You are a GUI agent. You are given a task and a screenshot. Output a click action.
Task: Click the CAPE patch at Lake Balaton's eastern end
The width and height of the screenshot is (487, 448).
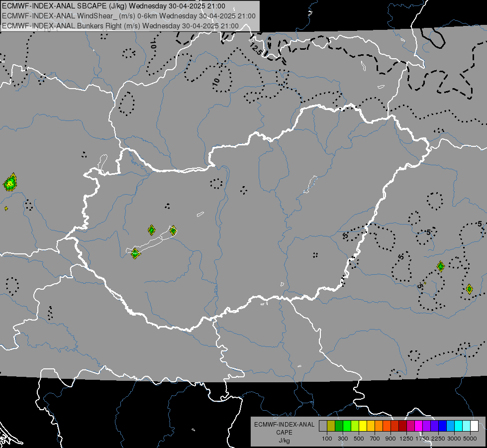173,230
